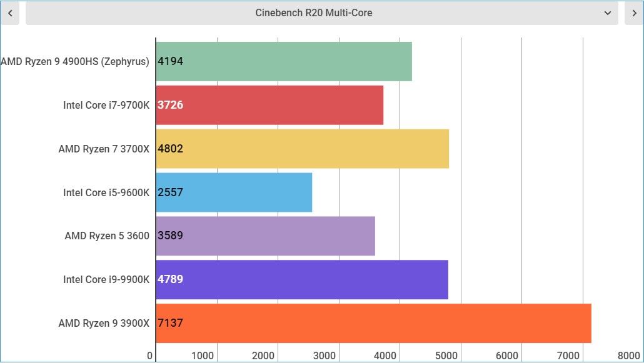Click the 3726 score value
The width and height of the screenshot is (644, 363).
click(171, 105)
